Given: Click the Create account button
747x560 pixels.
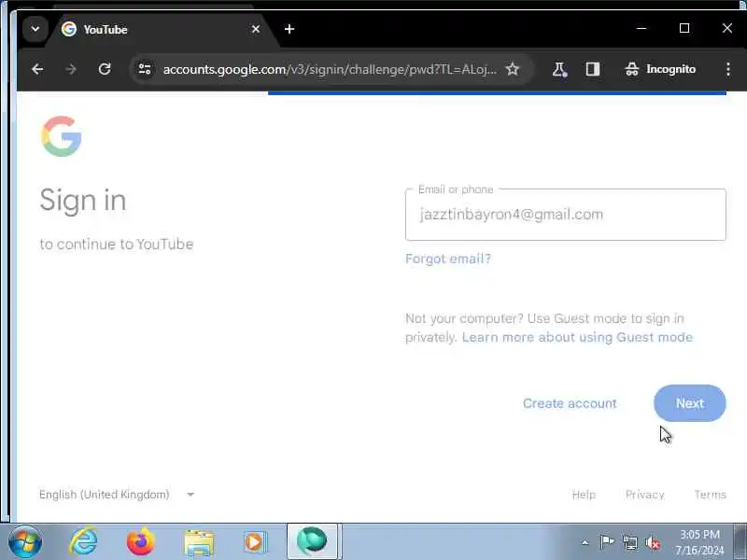Looking at the screenshot, I should click(x=570, y=403).
